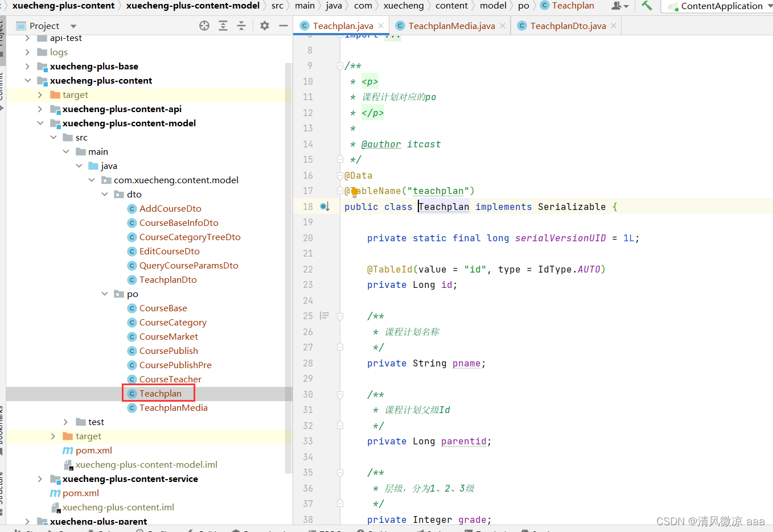
Task: Collapse the dto package
Action: (105, 194)
